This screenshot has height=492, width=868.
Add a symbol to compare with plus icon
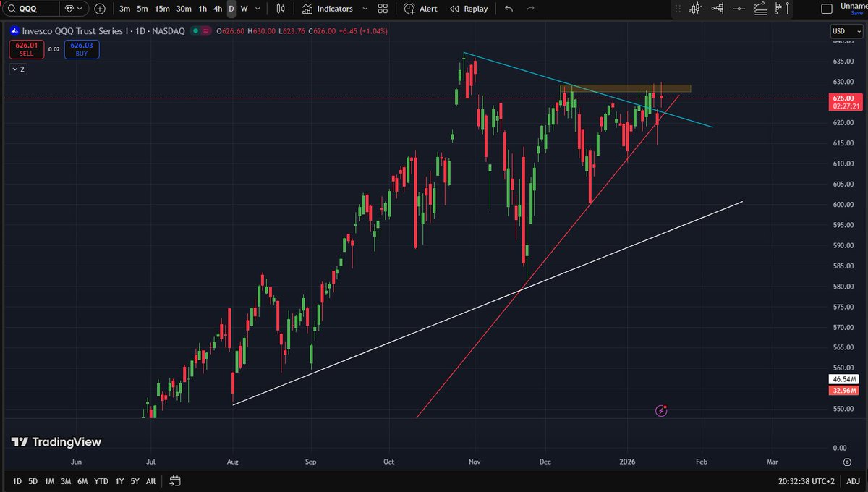click(x=99, y=9)
